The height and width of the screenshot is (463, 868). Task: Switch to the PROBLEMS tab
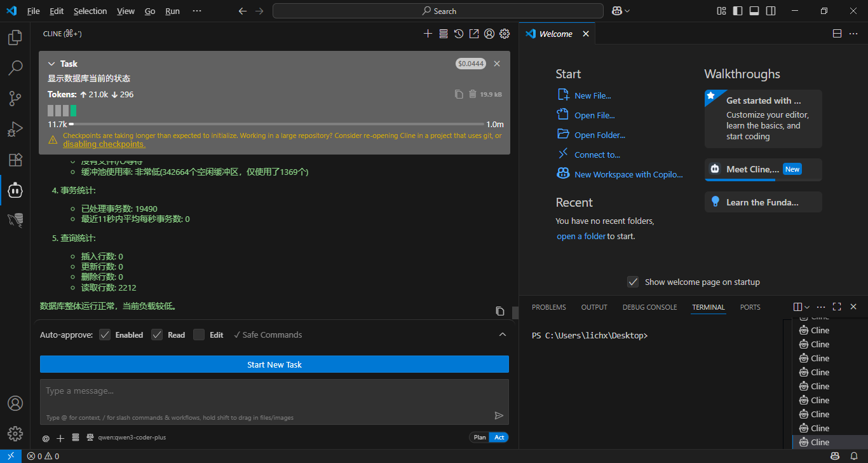click(x=549, y=307)
